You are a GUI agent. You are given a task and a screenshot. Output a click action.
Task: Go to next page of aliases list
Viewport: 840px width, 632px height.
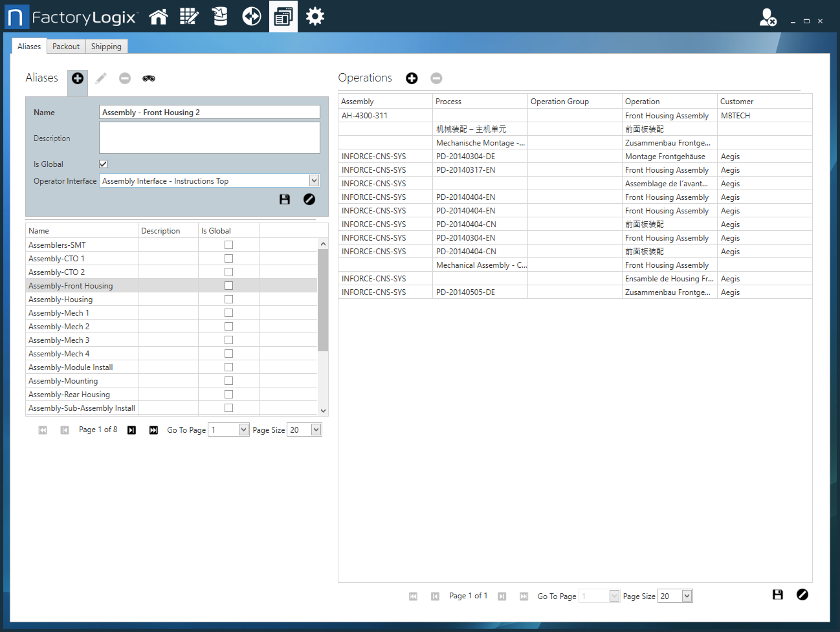131,430
